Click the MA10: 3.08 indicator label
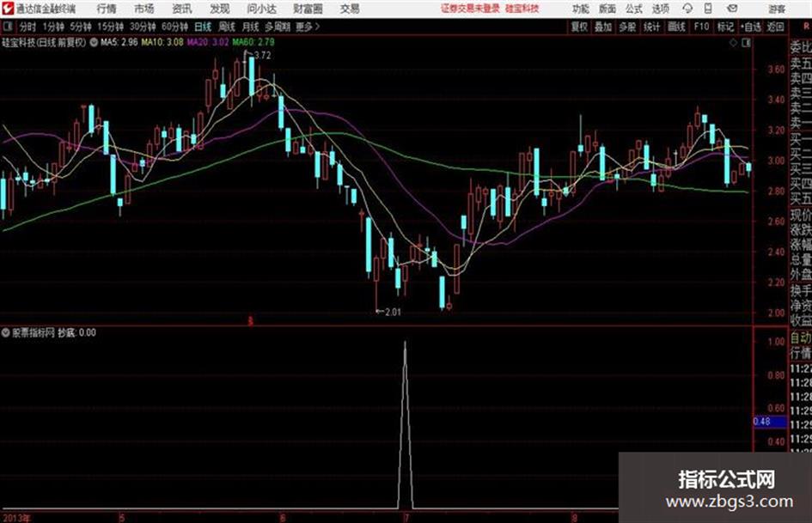The height and width of the screenshot is (523, 812). tap(162, 42)
